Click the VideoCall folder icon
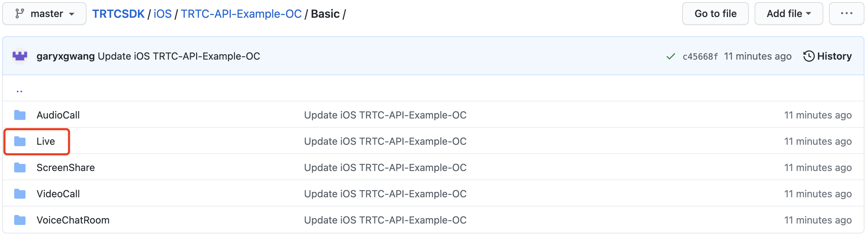868x237 pixels. [x=20, y=194]
